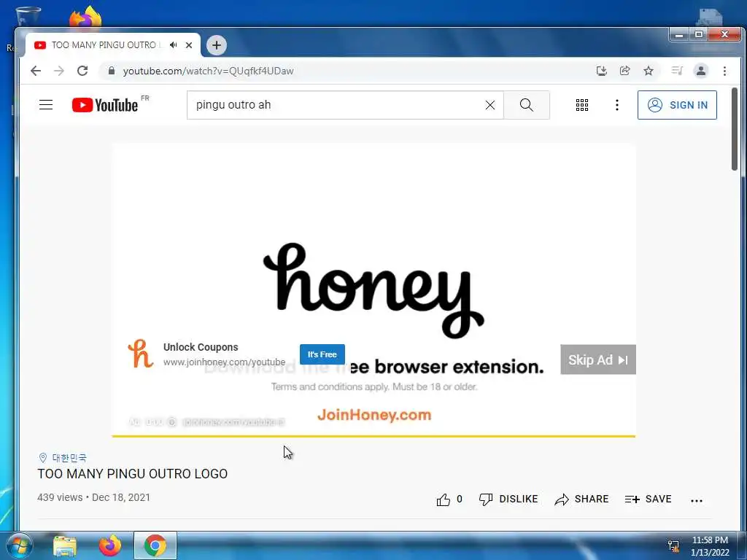Share the video via SHARE
Screen dimensions: 747x560
581,499
